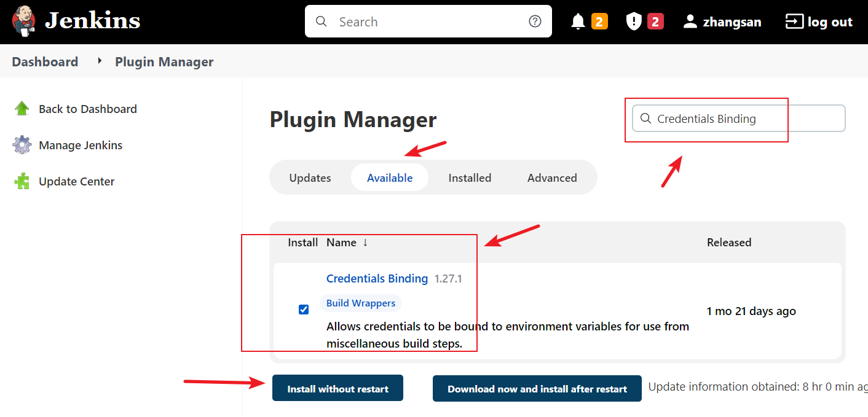The image size is (868, 417).
Task: Open Update Center from sidebar
Action: click(x=77, y=181)
